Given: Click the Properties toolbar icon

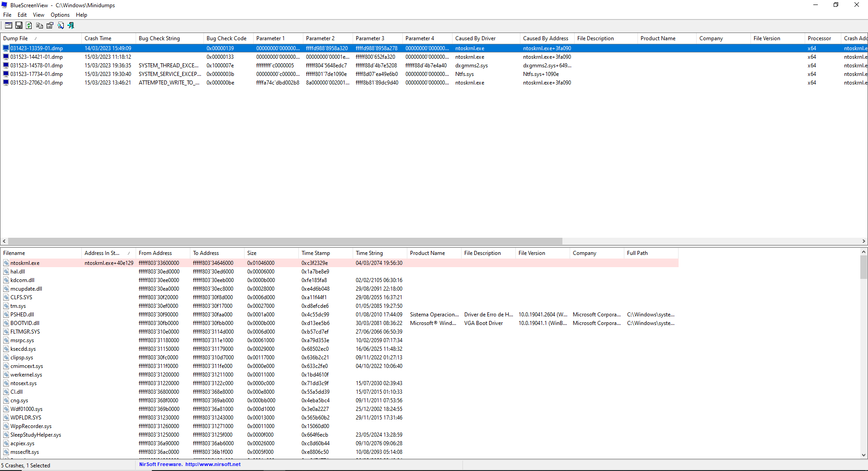Looking at the screenshot, I should pos(50,26).
